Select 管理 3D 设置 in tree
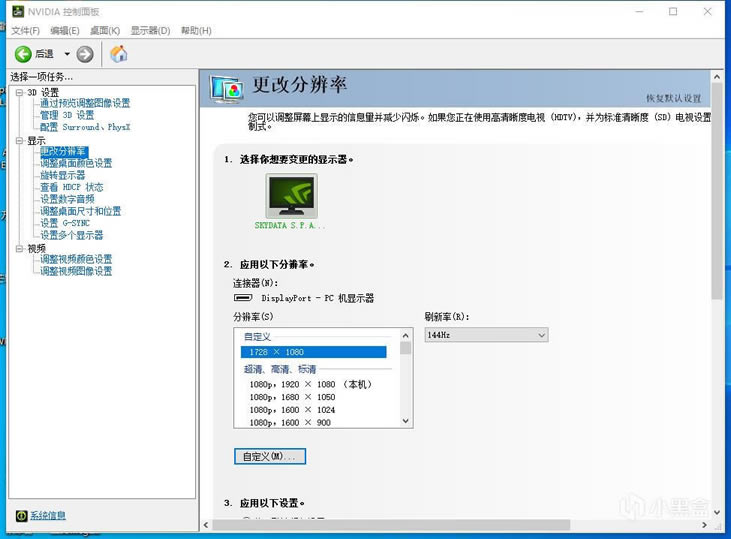 tap(67, 115)
